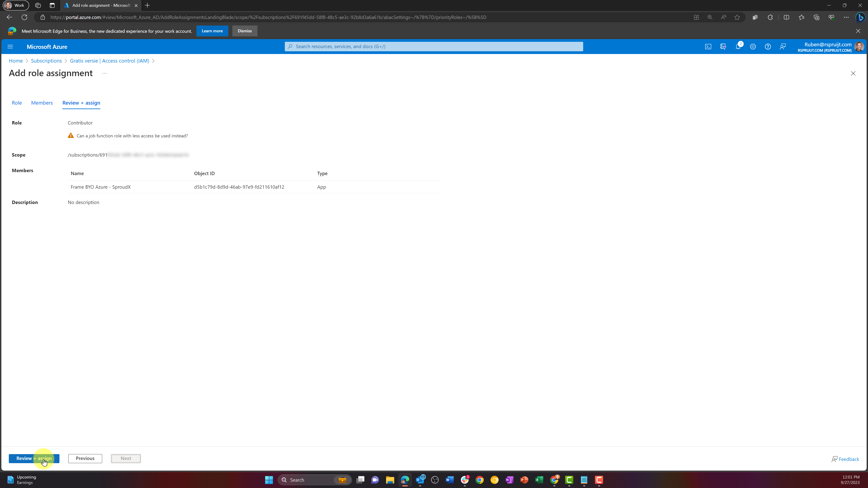This screenshot has height=488, width=868.
Task: Launch OBS Studio from the taskbar
Action: coord(435,480)
